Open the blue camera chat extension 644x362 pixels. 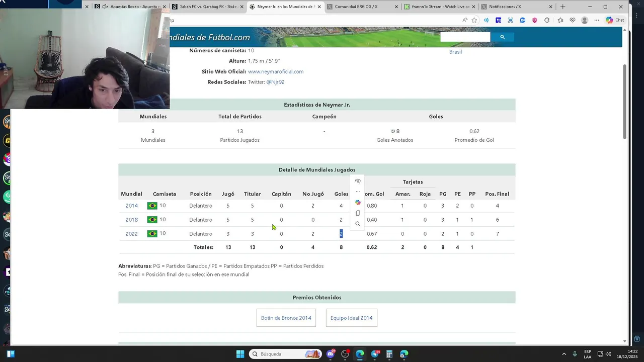522,20
